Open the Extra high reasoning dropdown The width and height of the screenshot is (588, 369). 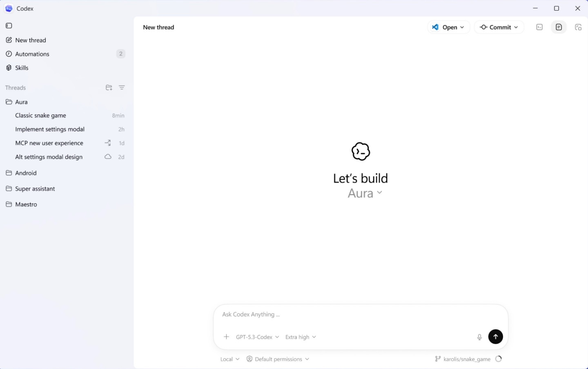point(301,337)
